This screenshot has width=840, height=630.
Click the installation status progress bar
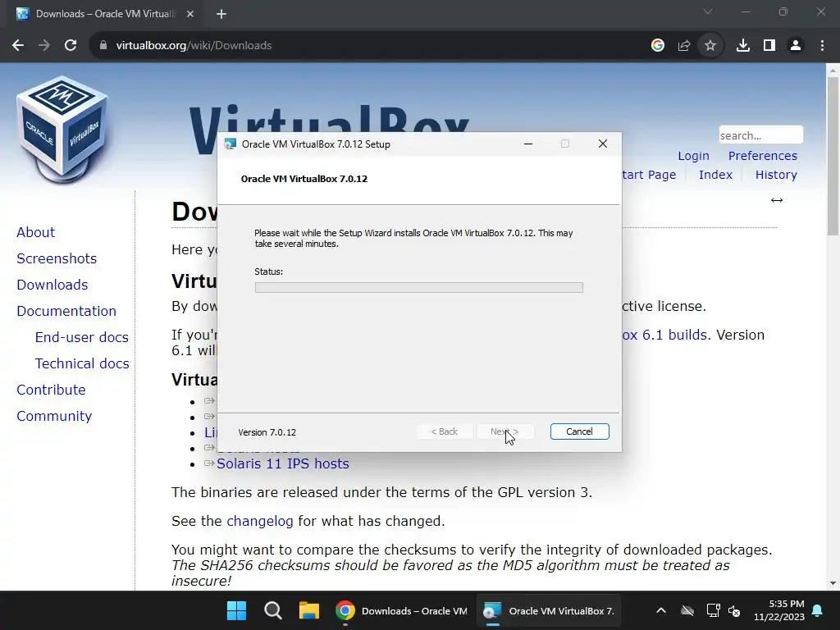coord(419,288)
